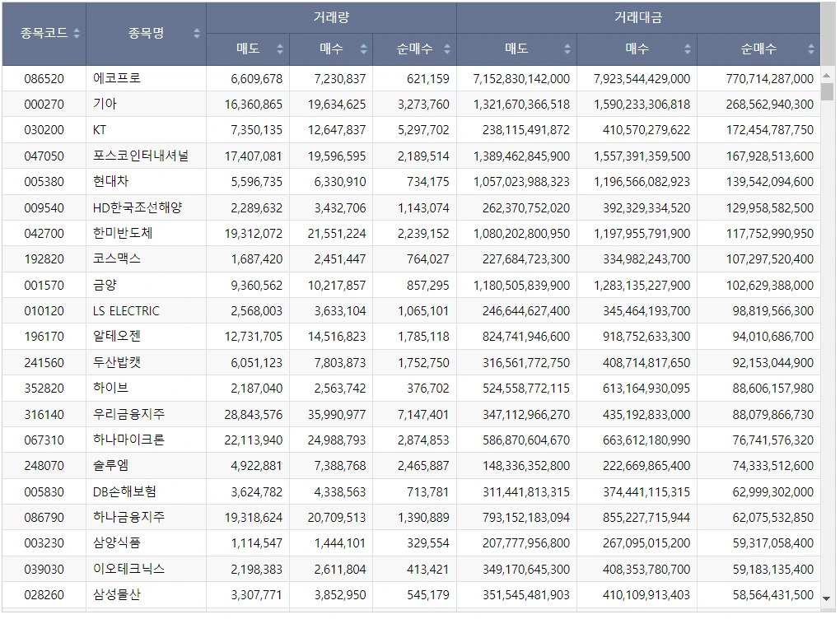The width and height of the screenshot is (840, 619).
Task: Click stock name 우리금융지주
Action: tap(128, 415)
